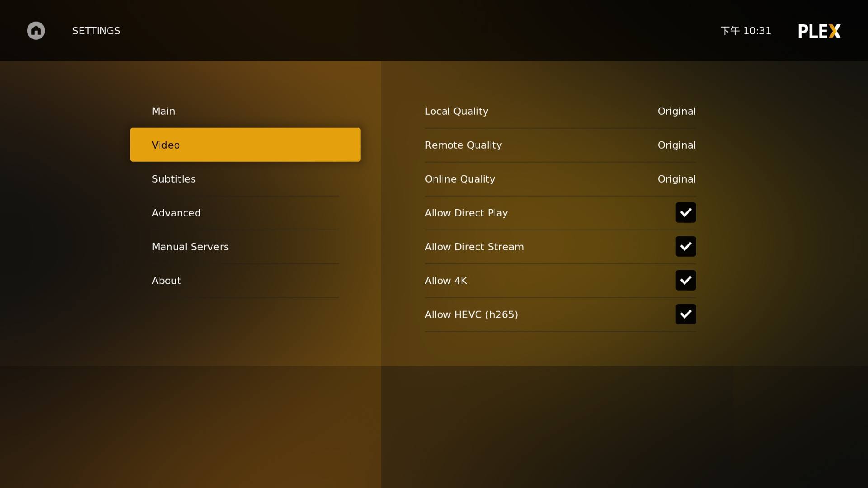Expand the Local Quality dropdown
The height and width of the screenshot is (488, 868).
pyautogui.click(x=560, y=111)
